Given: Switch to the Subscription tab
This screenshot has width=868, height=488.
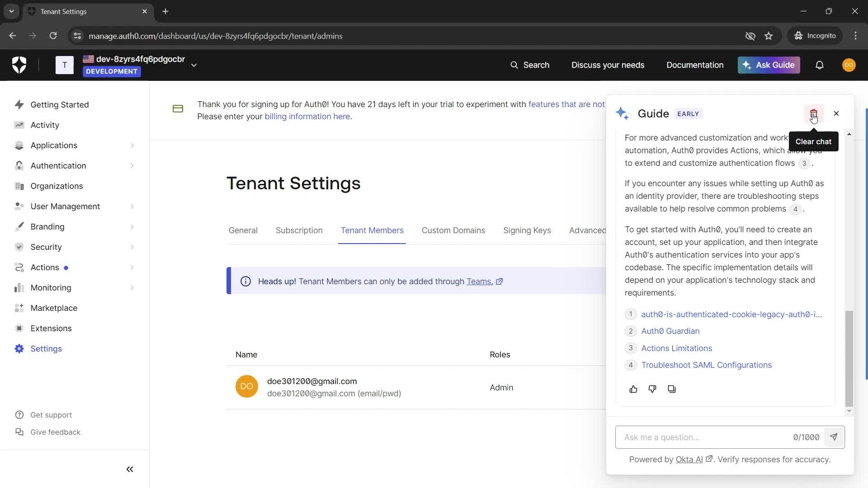Looking at the screenshot, I should (x=299, y=230).
